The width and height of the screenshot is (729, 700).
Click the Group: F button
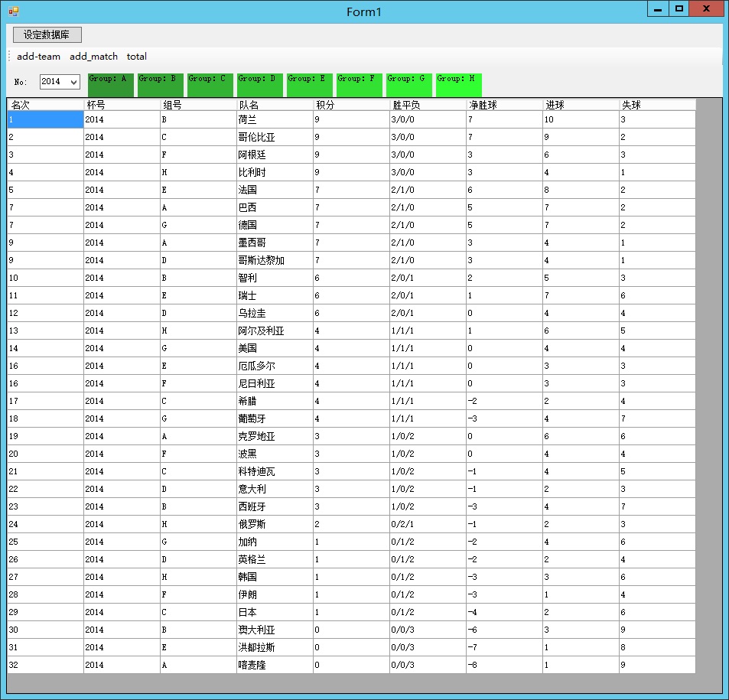pos(360,85)
